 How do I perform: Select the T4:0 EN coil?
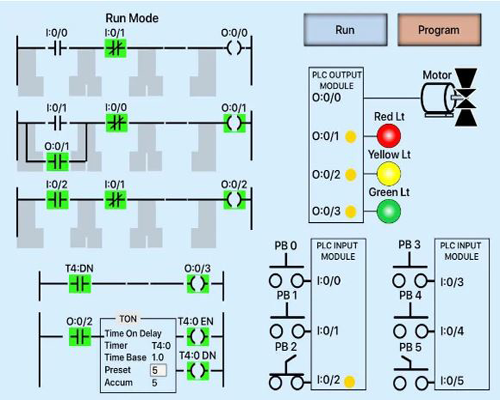(x=198, y=337)
